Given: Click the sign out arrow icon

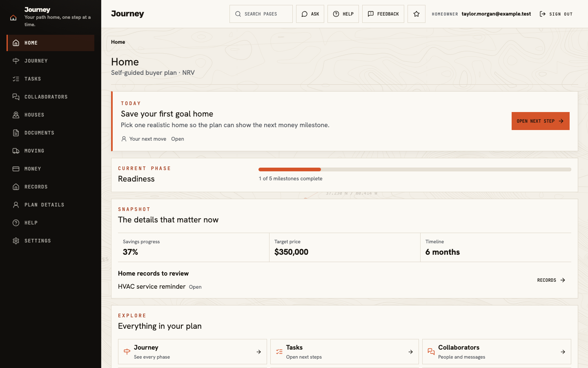Looking at the screenshot, I should [x=543, y=14].
